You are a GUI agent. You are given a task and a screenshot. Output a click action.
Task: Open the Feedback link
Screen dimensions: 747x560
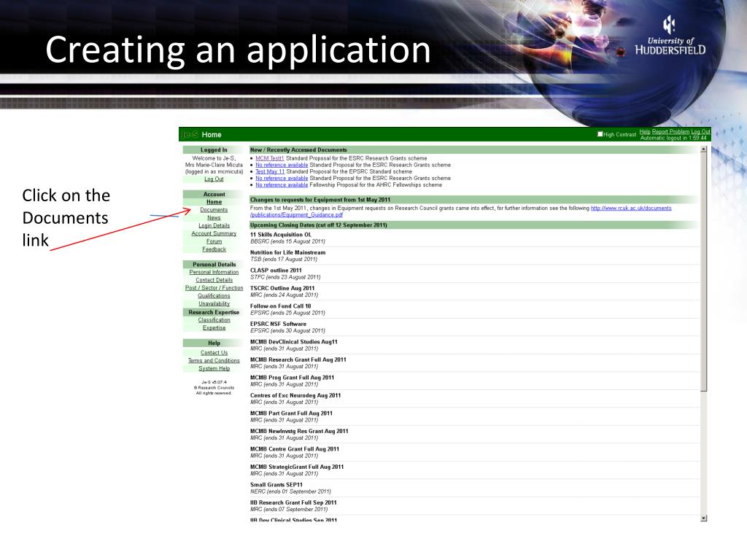tap(214, 249)
